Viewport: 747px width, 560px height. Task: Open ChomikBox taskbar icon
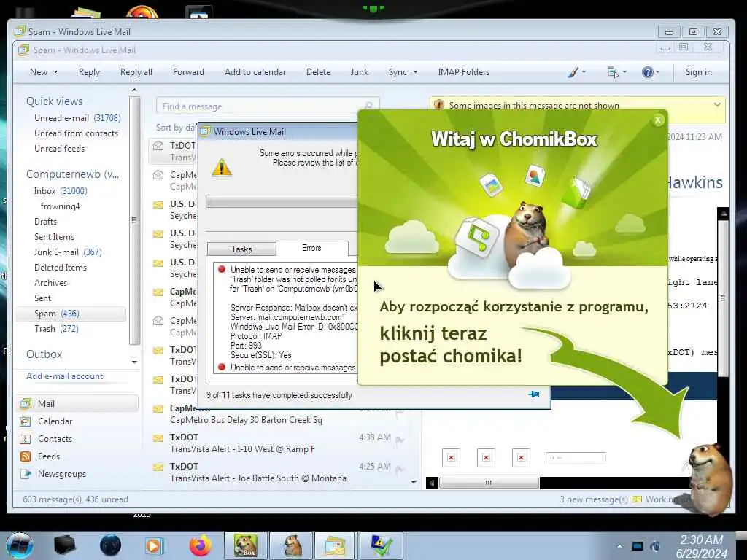coord(246,545)
